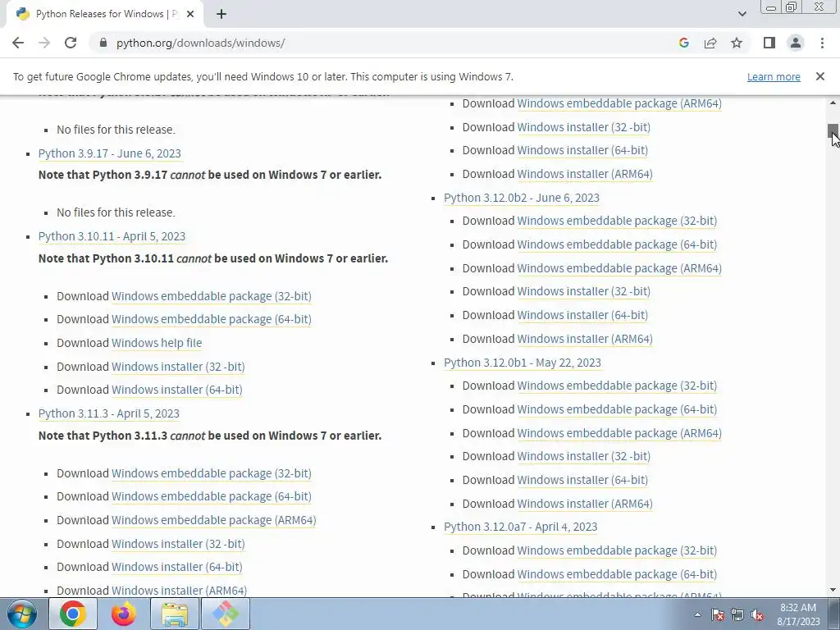Open the clock showing 8:32 AM
This screenshot has height=630, width=840.
coord(797,614)
